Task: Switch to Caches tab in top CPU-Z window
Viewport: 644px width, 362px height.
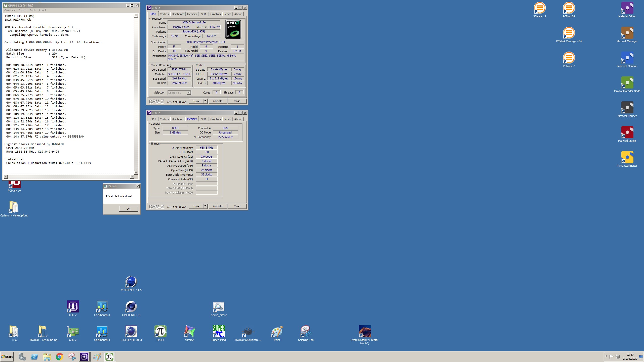Action: click(164, 14)
